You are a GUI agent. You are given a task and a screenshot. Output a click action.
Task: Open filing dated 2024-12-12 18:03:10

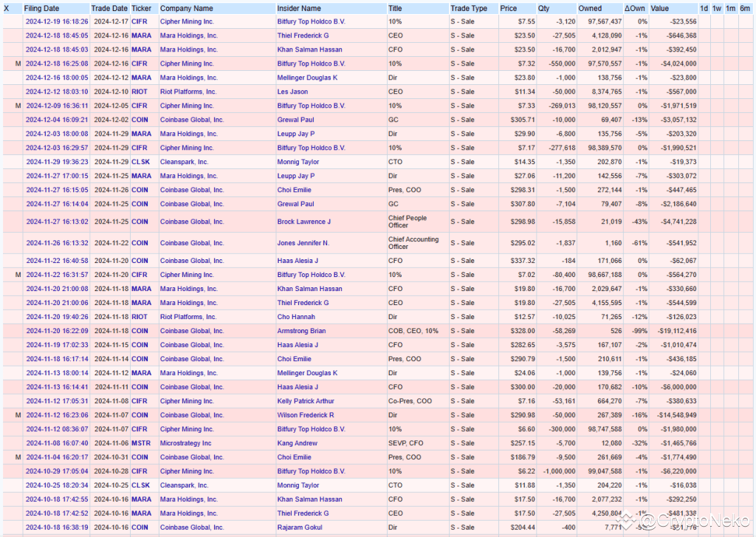(57, 92)
